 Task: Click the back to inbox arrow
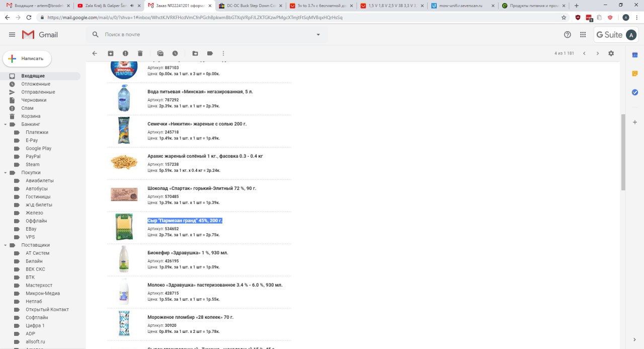[x=95, y=53]
